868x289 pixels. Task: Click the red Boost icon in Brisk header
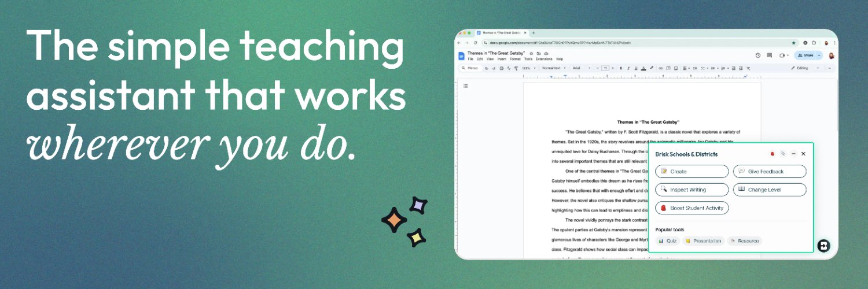coord(772,154)
